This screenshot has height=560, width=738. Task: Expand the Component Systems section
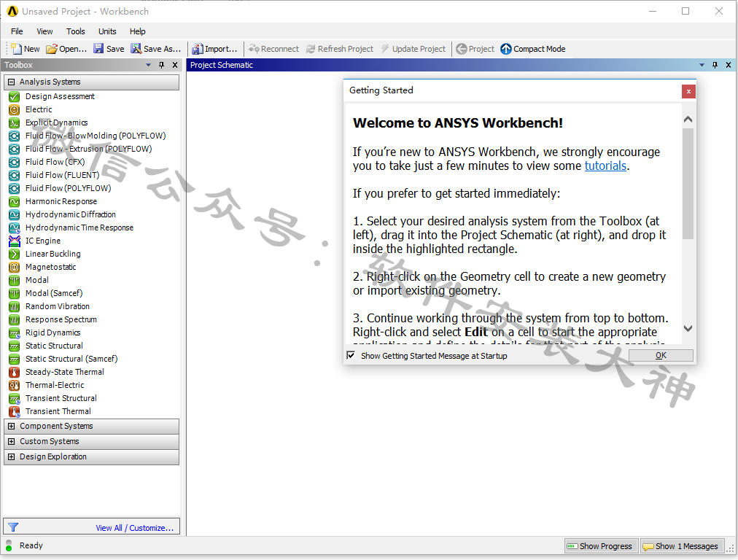[11, 427]
